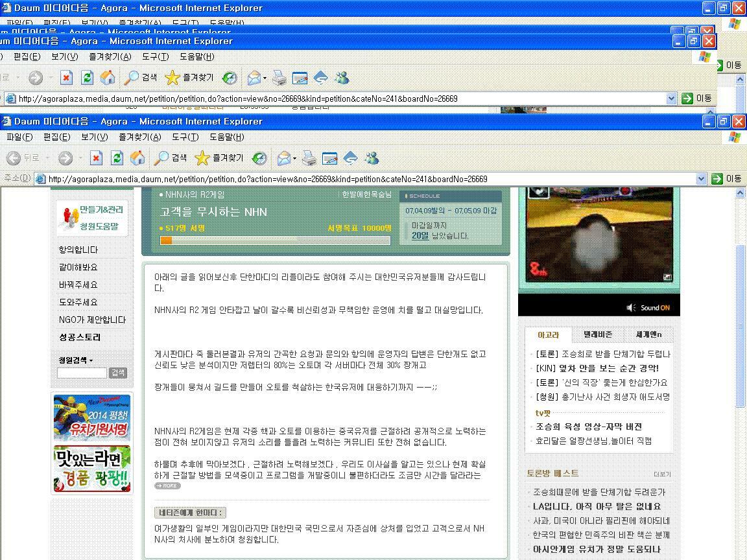This screenshot has width=747, height=560.
Task: Open 토론방 베스트 더보기 link
Action: tap(662, 474)
